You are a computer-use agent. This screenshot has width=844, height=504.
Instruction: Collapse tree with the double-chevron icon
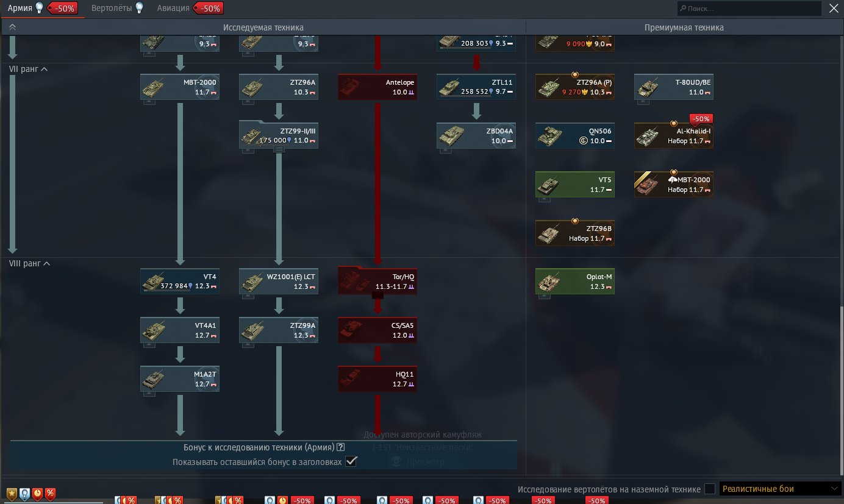[12, 27]
